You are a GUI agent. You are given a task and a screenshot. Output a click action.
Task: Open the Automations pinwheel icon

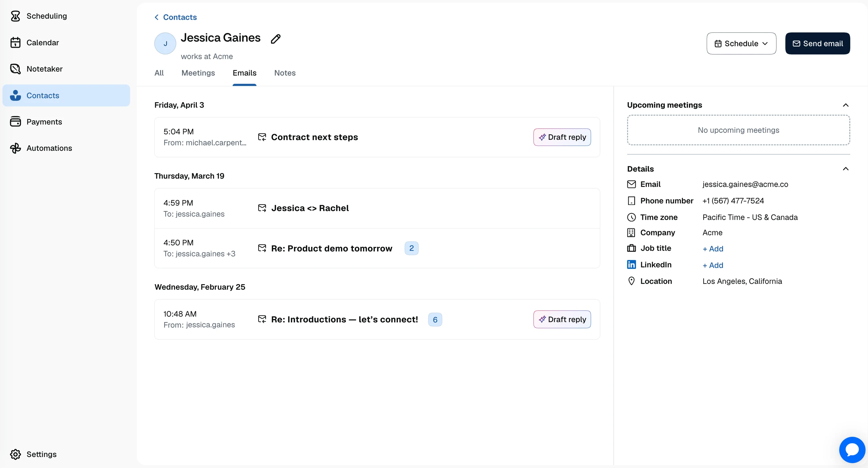coord(15,148)
